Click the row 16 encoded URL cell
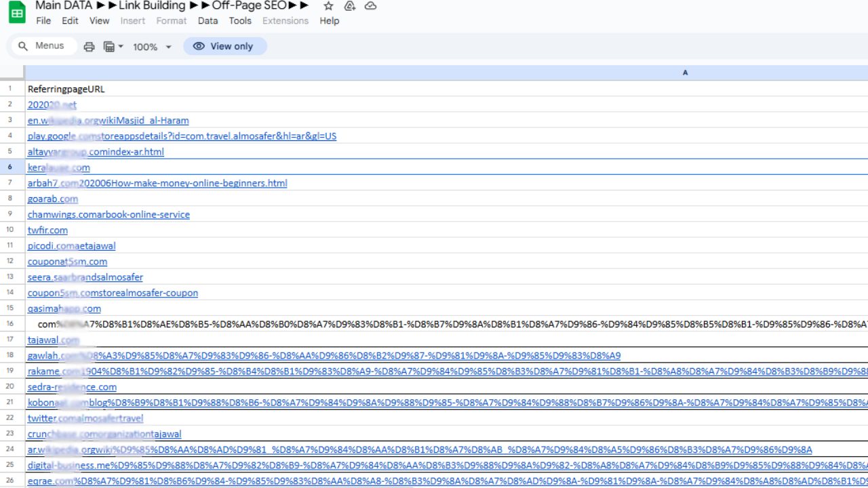Viewport: 868px width, 488px height. 446,324
